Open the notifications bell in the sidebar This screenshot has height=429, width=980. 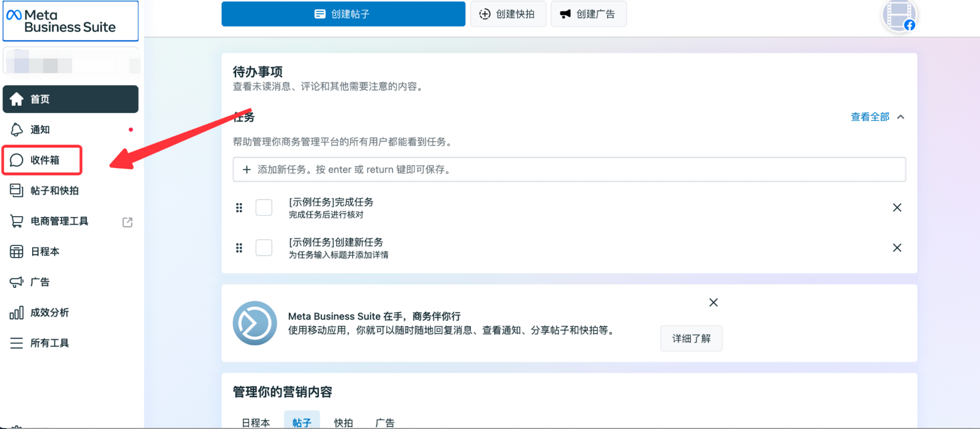[x=16, y=130]
